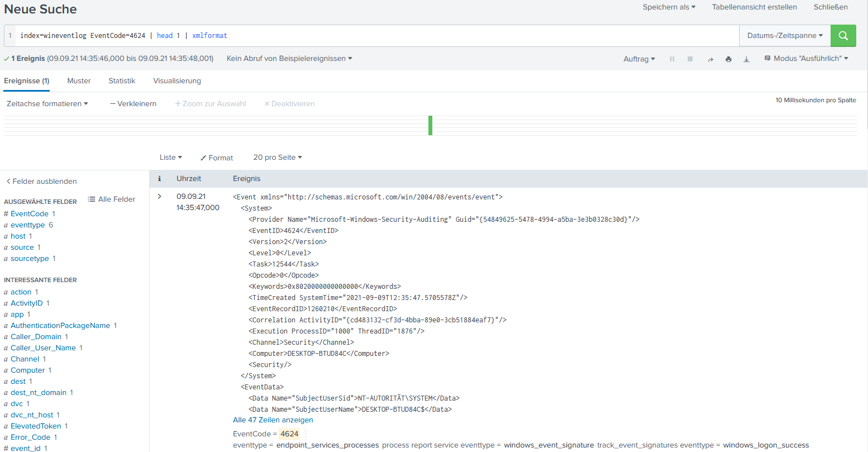Open Zeitachse formatieren dropdown
Screen dimensions: 868x452
47,104
